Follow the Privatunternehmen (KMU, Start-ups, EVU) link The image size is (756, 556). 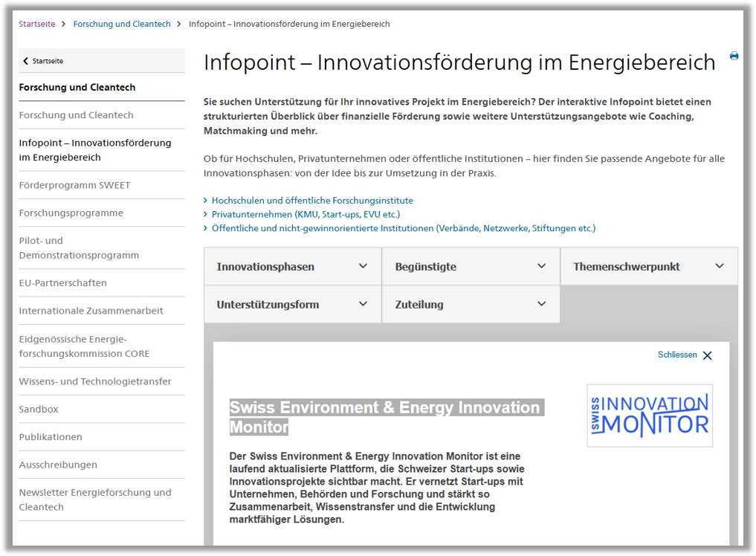(306, 214)
